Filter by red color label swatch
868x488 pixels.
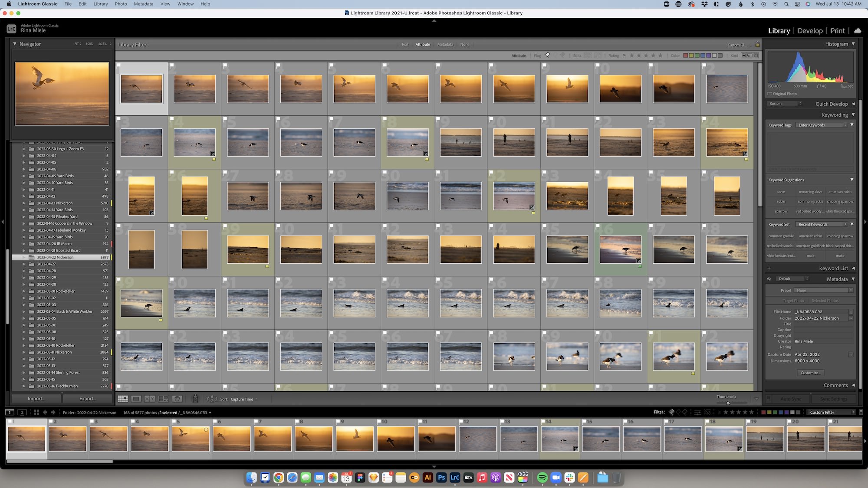[686, 56]
